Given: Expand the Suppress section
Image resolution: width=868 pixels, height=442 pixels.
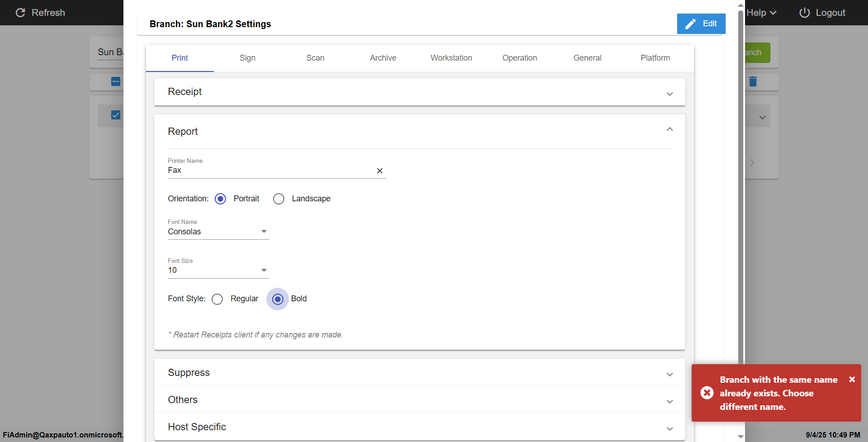Looking at the screenshot, I should [670, 374].
